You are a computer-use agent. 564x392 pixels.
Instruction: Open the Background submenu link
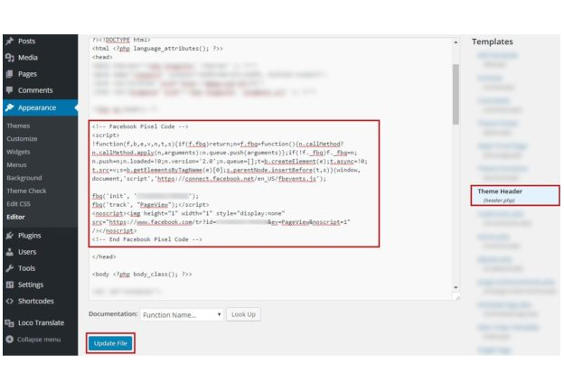24,178
